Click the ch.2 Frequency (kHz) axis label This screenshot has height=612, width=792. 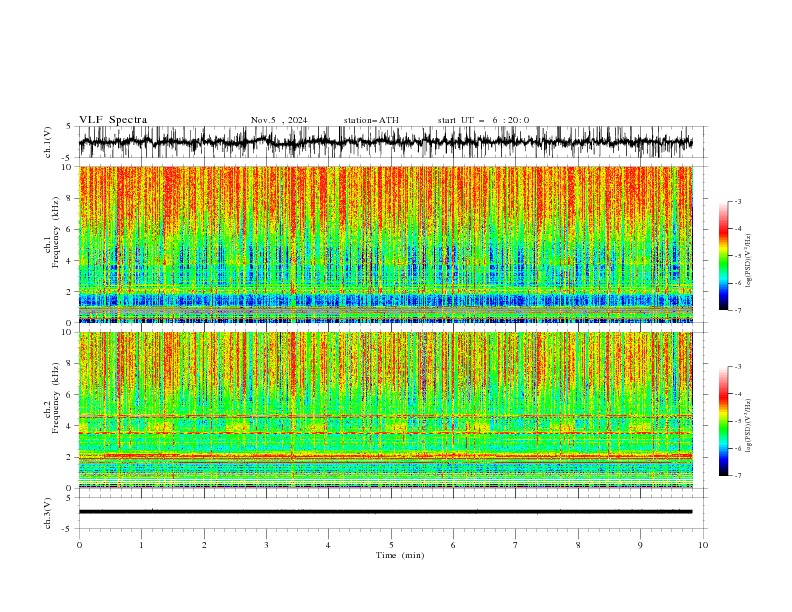(52, 398)
